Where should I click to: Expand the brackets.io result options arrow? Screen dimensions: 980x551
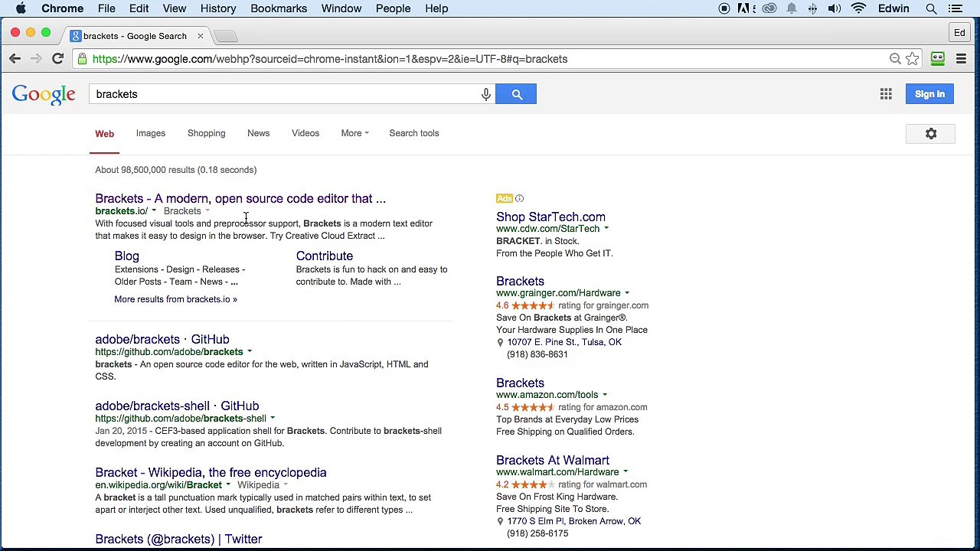click(x=154, y=211)
